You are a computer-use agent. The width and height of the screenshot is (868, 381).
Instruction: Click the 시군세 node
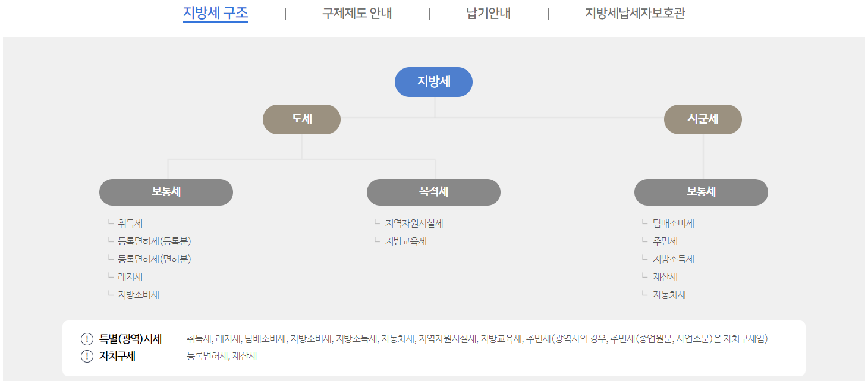point(703,119)
